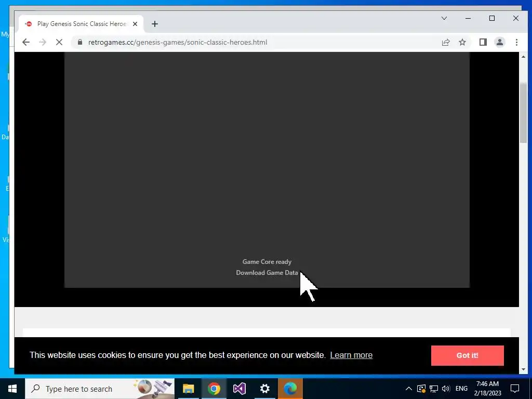Click the tray security update icon
The height and width of the screenshot is (399, 532).
(x=421, y=389)
